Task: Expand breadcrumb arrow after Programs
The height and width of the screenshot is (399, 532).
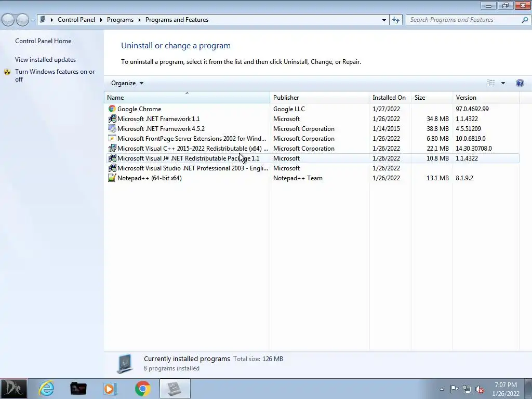Action: [139, 20]
